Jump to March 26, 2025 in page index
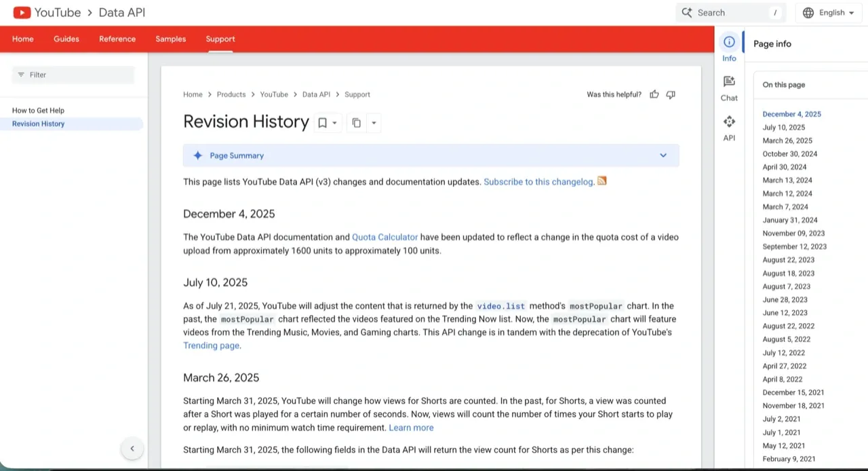Viewport: 868px width, 471px height. click(787, 140)
